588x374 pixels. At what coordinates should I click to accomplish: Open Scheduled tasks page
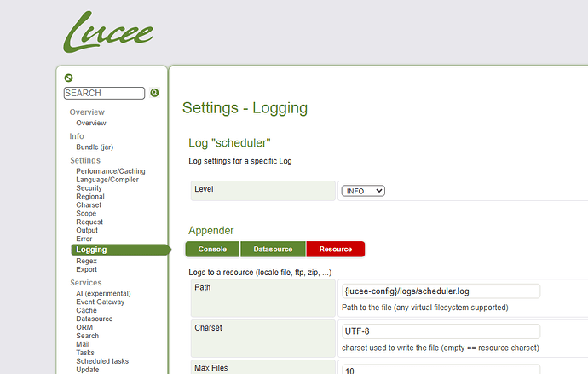pyautogui.click(x=102, y=361)
